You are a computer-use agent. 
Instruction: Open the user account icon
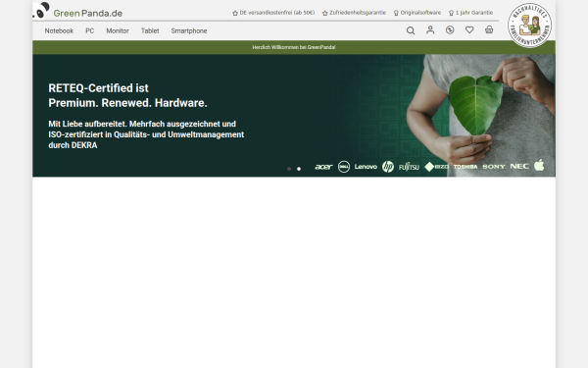[x=430, y=30]
